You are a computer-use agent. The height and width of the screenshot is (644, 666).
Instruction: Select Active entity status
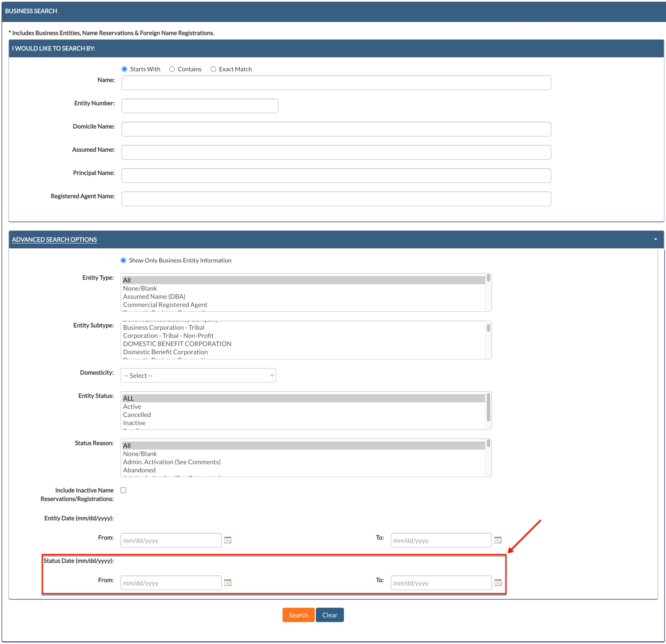[303, 407]
